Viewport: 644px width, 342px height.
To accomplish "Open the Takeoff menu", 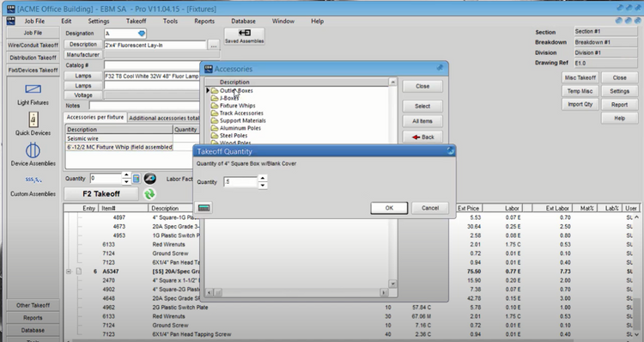I will [136, 21].
